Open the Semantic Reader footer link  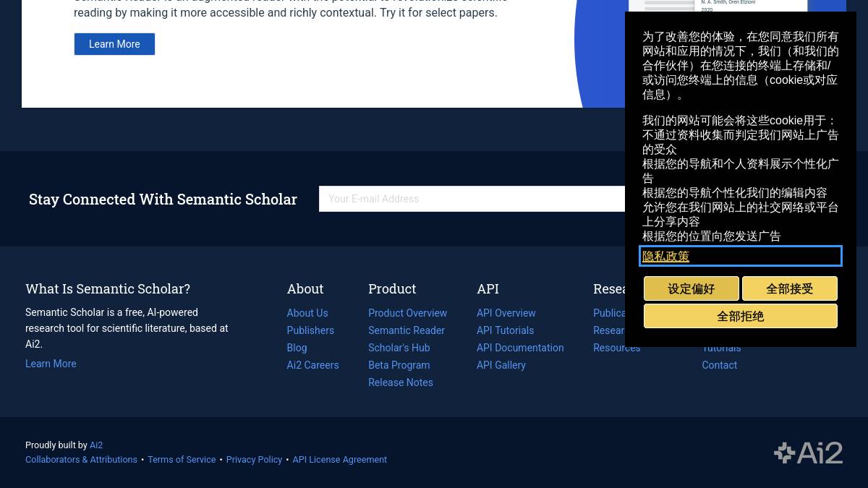coord(407,330)
